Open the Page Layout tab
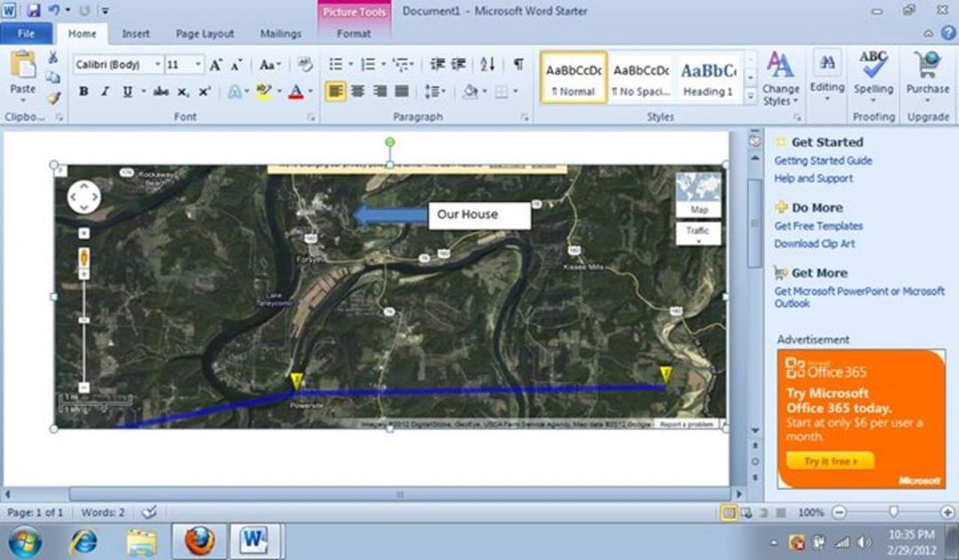 point(205,34)
